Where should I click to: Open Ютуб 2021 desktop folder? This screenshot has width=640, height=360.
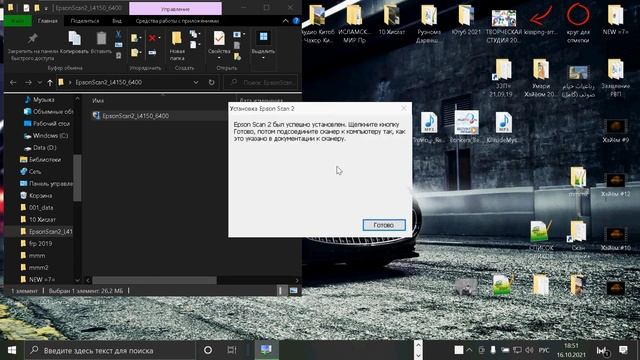[466, 20]
